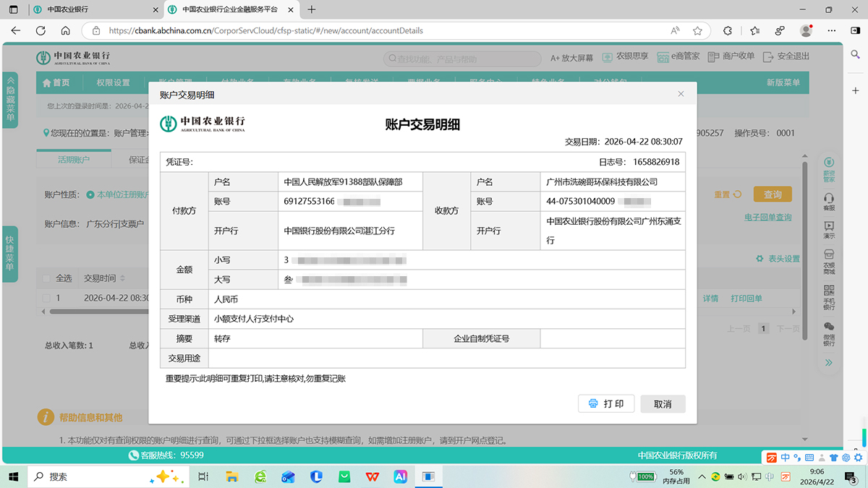Click the 打印 print button
868x488 pixels.
click(x=606, y=403)
